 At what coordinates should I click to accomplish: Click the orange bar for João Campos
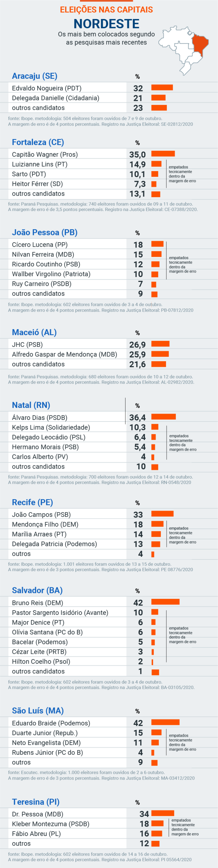click(162, 514)
